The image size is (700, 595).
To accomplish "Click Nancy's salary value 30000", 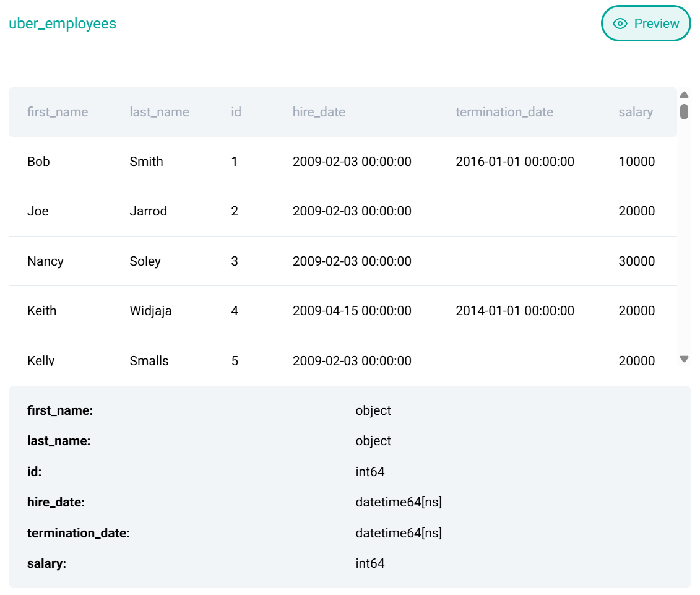I will [x=637, y=261].
